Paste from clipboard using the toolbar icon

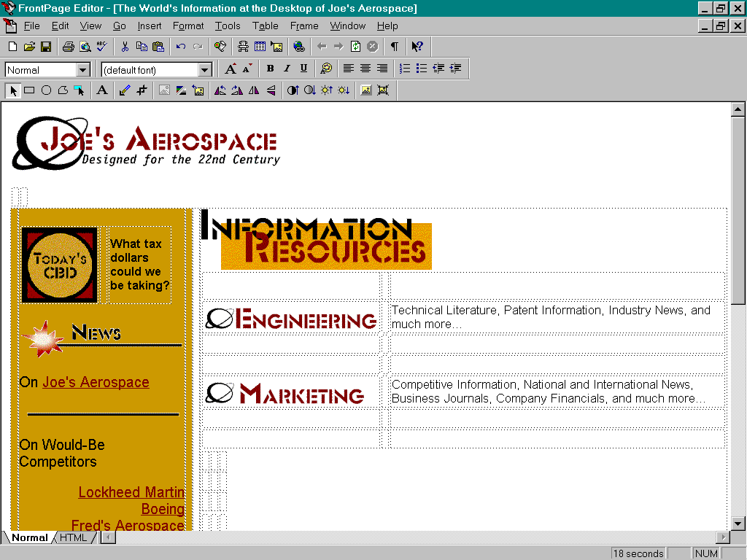click(158, 46)
